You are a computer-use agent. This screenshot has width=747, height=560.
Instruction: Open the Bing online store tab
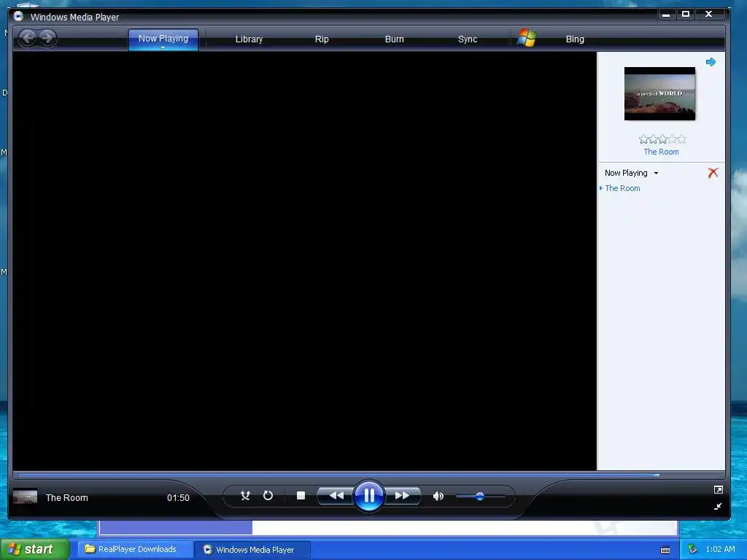[575, 39]
